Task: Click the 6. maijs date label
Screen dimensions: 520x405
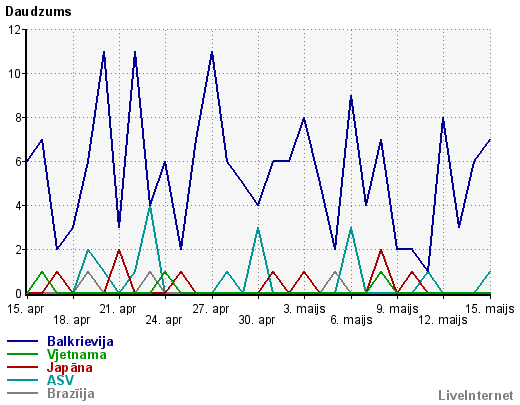Action: click(x=351, y=320)
